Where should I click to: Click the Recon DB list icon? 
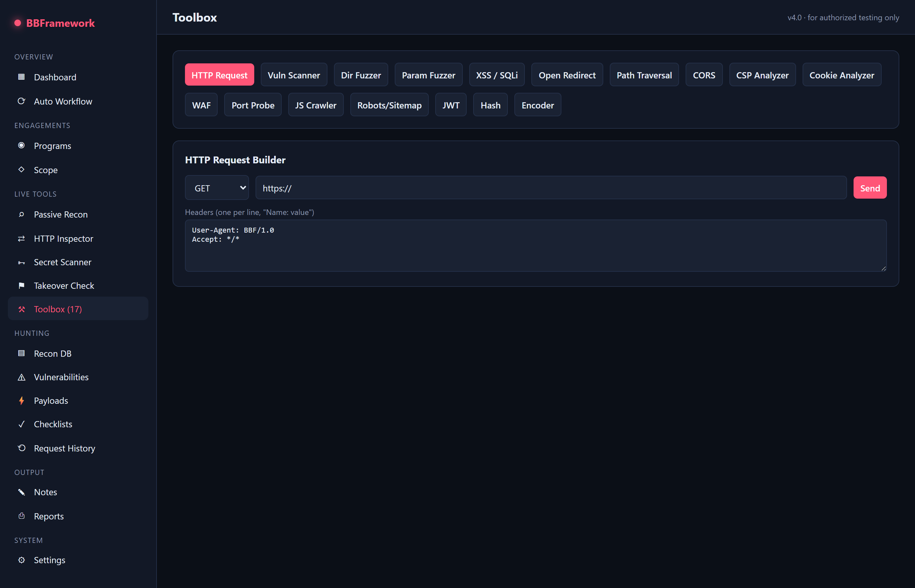pyautogui.click(x=21, y=353)
